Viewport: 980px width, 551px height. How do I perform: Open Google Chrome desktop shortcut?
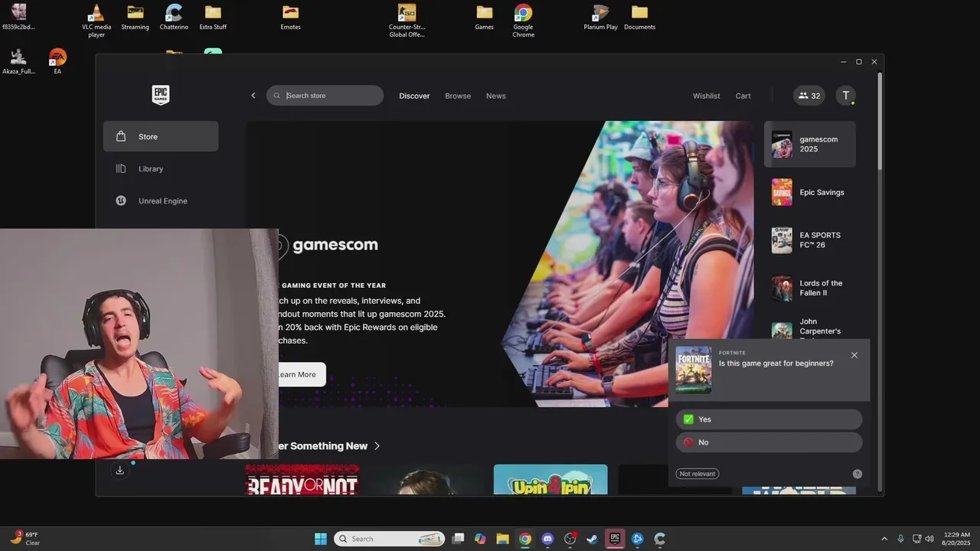[523, 21]
